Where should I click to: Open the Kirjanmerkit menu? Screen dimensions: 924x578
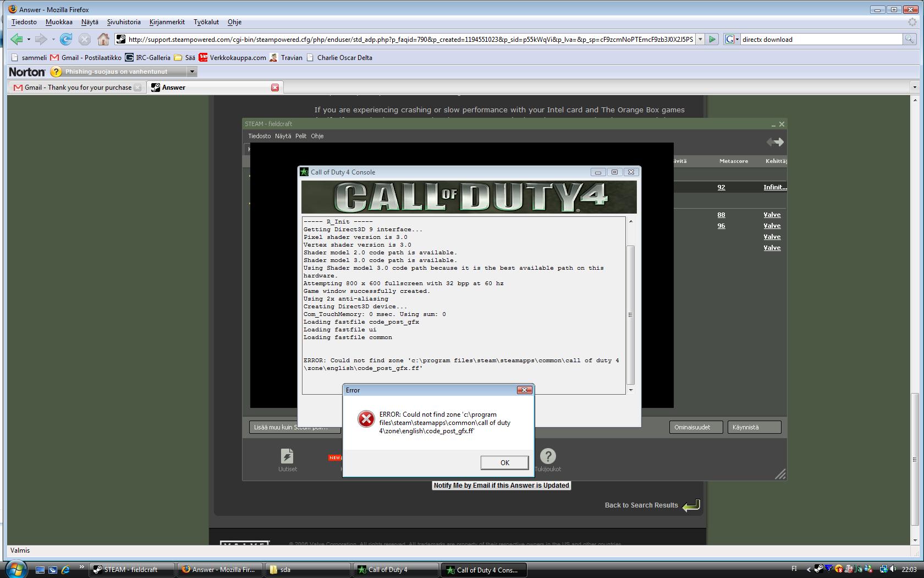pos(167,22)
